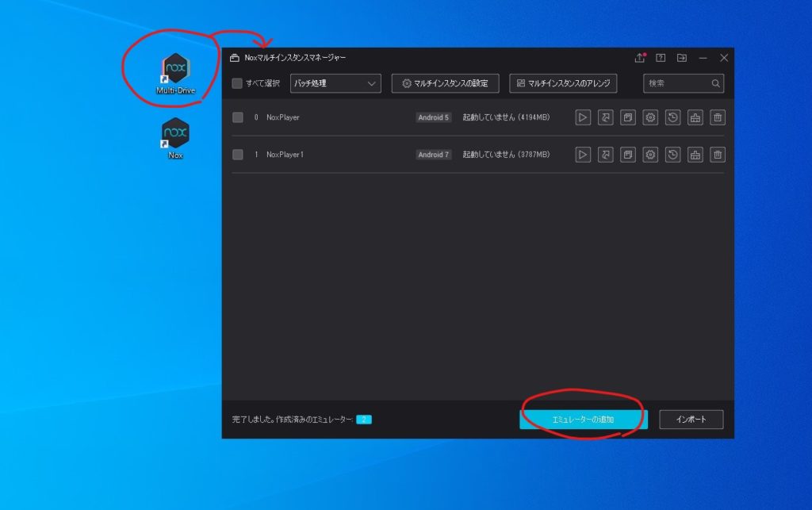Copy the NoxPlayer emulator instance
The width and height of the screenshot is (812, 510).
coord(628,117)
